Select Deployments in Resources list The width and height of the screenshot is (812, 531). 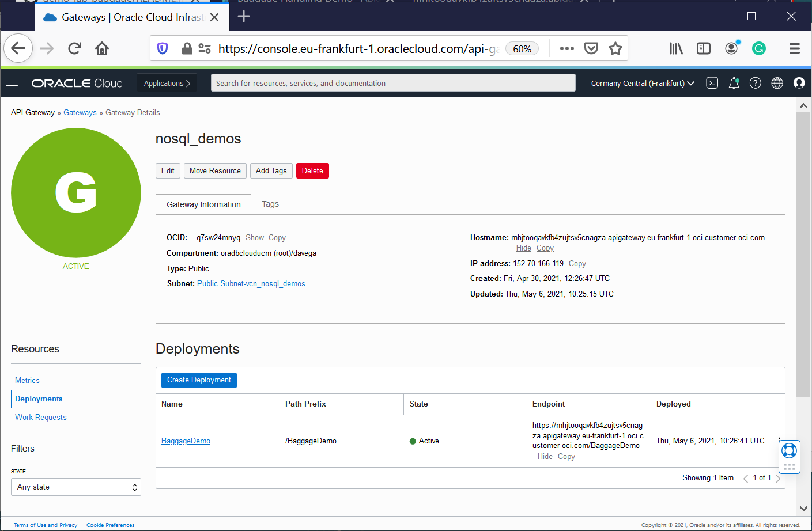(39, 399)
